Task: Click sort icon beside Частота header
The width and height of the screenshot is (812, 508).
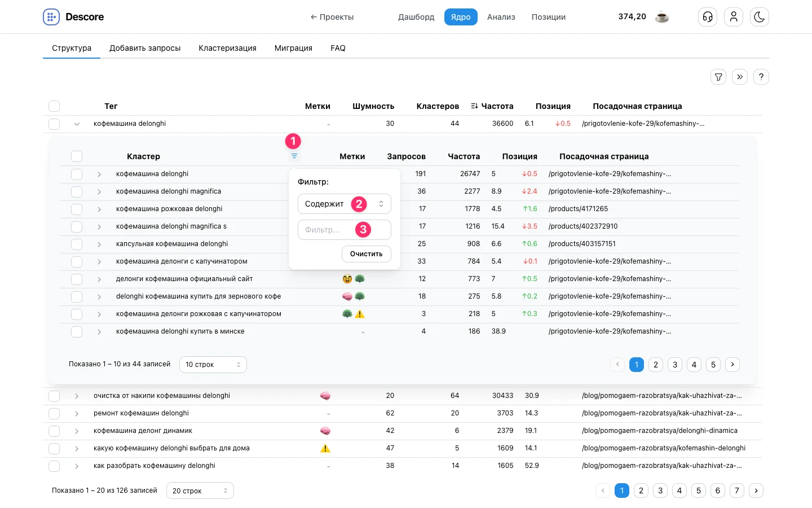Action: point(474,106)
